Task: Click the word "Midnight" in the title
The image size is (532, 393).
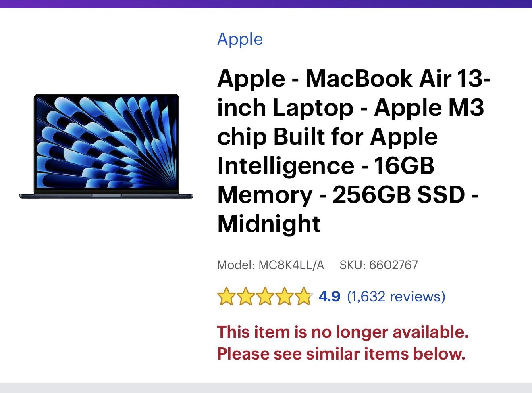Action: pos(269,224)
